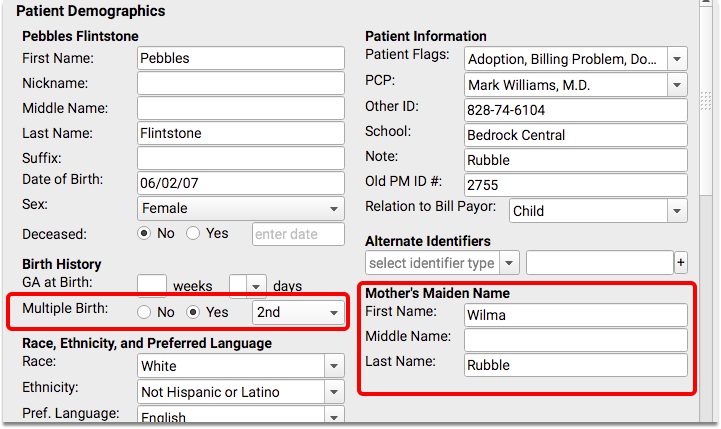Click the deceased enter date field
Viewport: 721px width, 429px height.
(x=298, y=234)
